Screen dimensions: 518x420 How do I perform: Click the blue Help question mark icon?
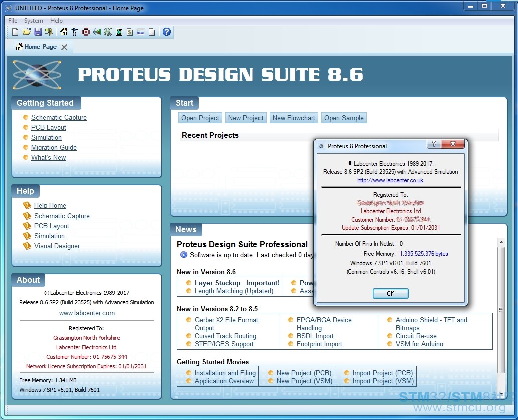pos(167,32)
